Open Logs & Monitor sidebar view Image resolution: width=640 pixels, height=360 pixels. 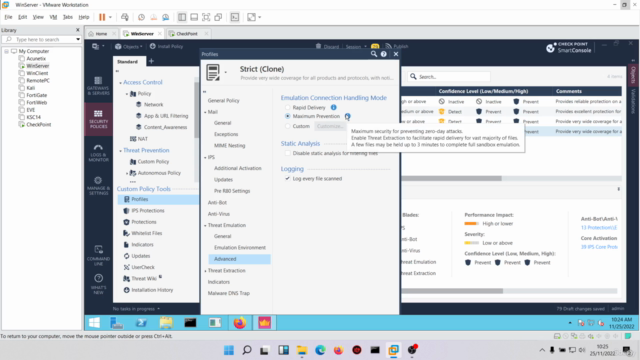(x=98, y=153)
